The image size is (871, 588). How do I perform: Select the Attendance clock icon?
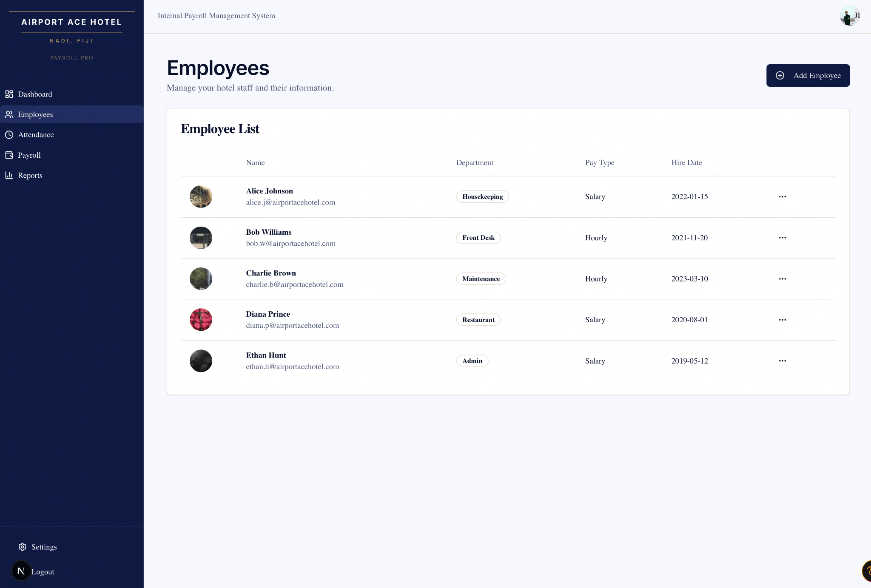[9, 135]
